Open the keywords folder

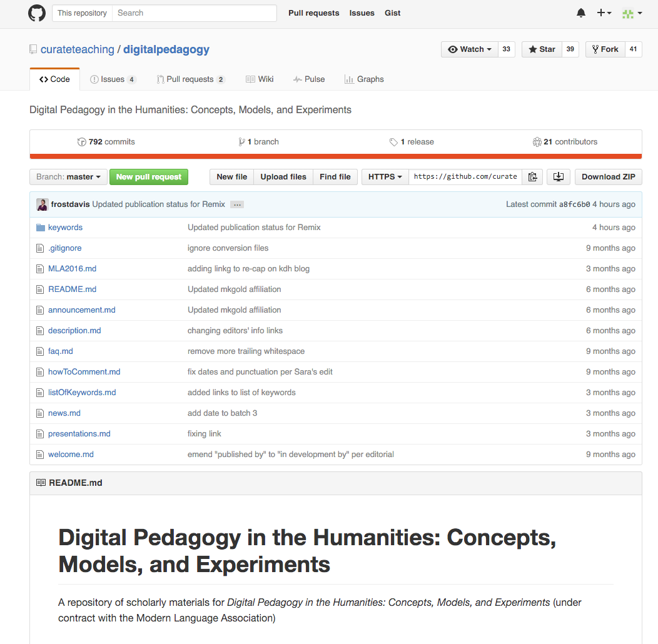point(66,228)
